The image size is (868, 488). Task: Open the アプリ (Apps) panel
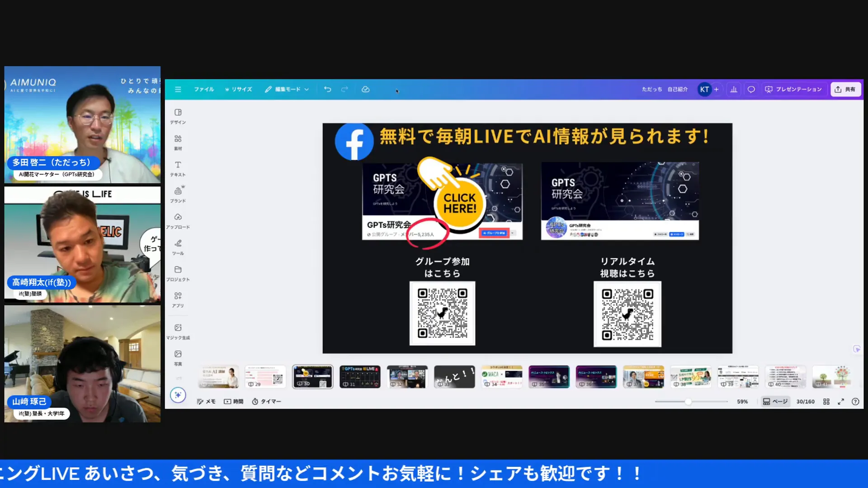pos(178,300)
